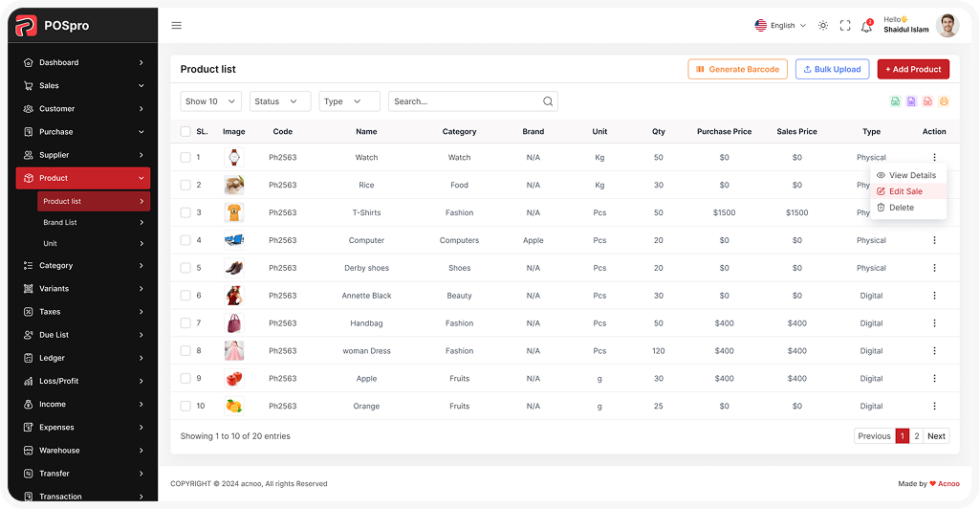
Task: Click the green export file icon
Action: pos(895,101)
